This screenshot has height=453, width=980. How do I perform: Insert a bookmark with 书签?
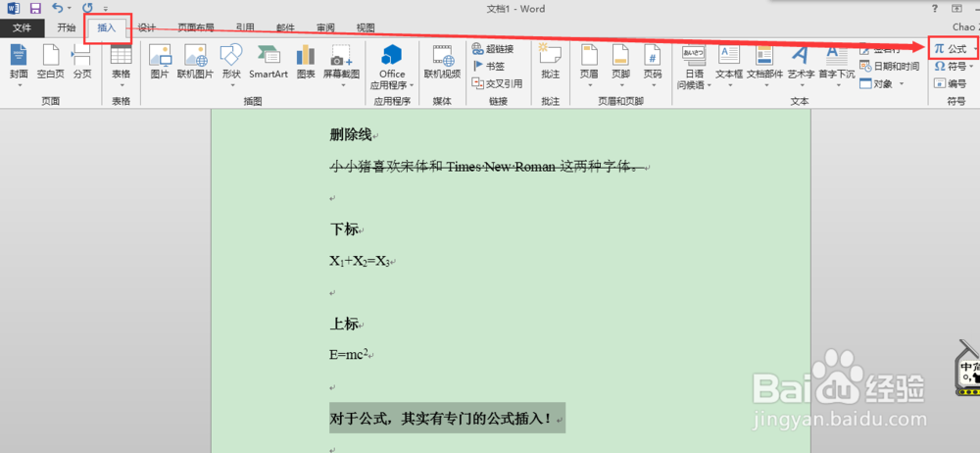click(489, 66)
